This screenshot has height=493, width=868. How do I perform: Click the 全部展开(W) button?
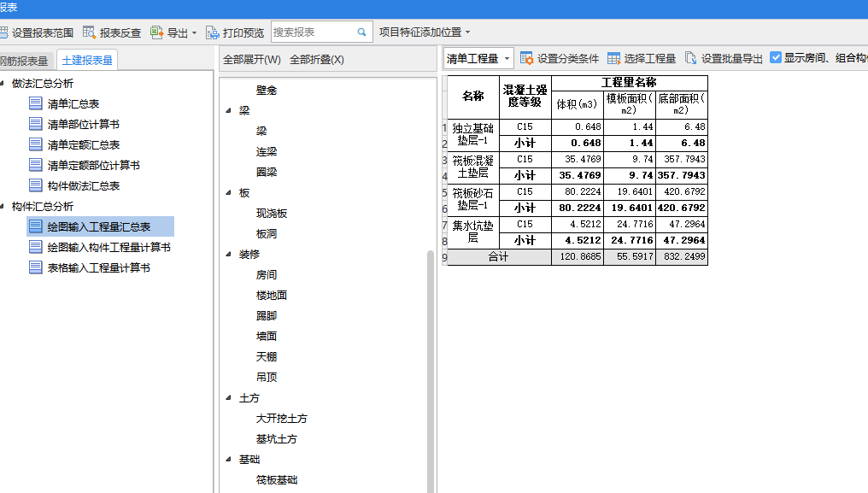click(252, 59)
